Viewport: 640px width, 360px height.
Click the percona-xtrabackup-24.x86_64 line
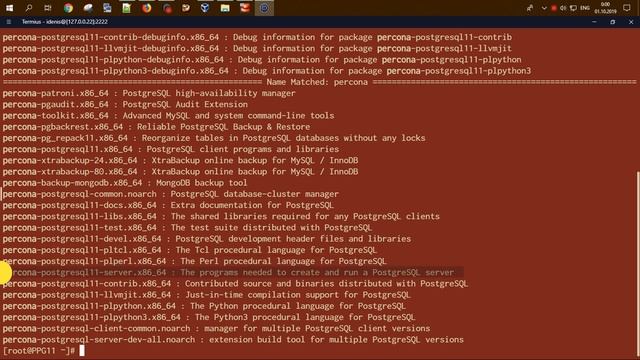[x=180, y=160]
